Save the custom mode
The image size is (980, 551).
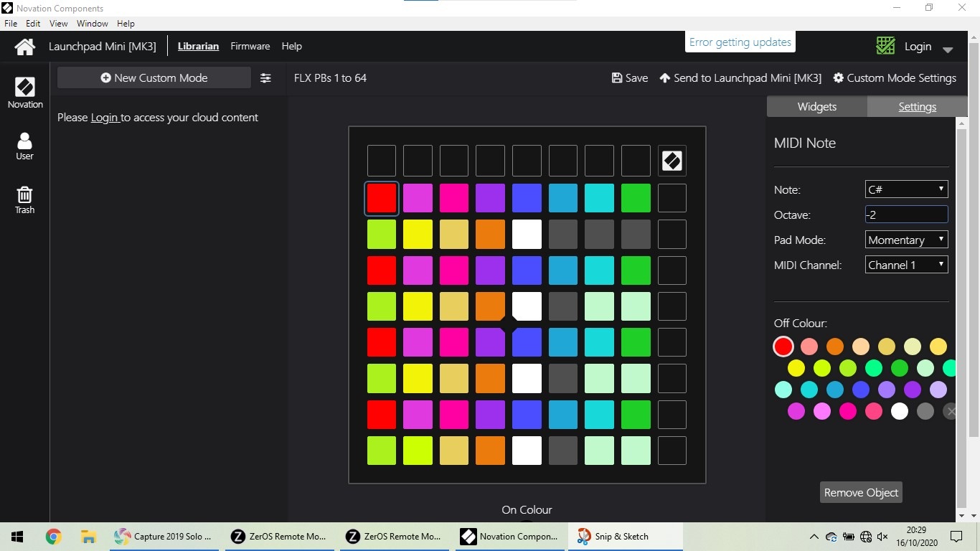pos(629,78)
